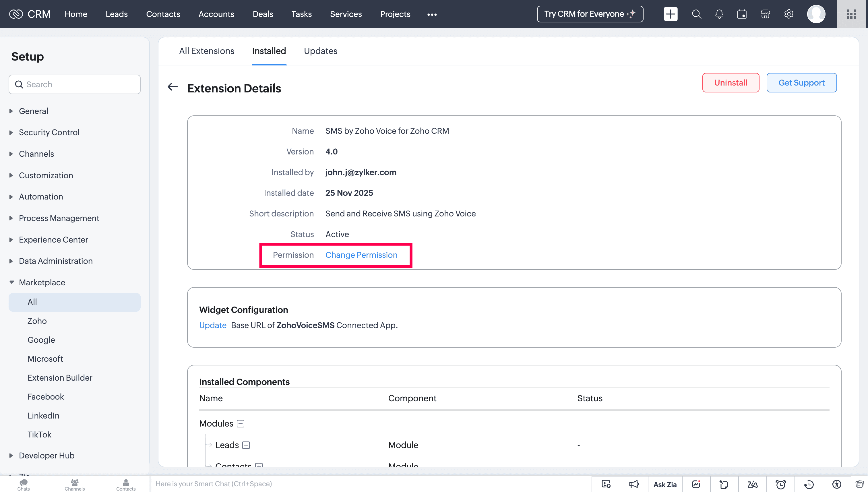Open the marketplace store icon

point(765,14)
